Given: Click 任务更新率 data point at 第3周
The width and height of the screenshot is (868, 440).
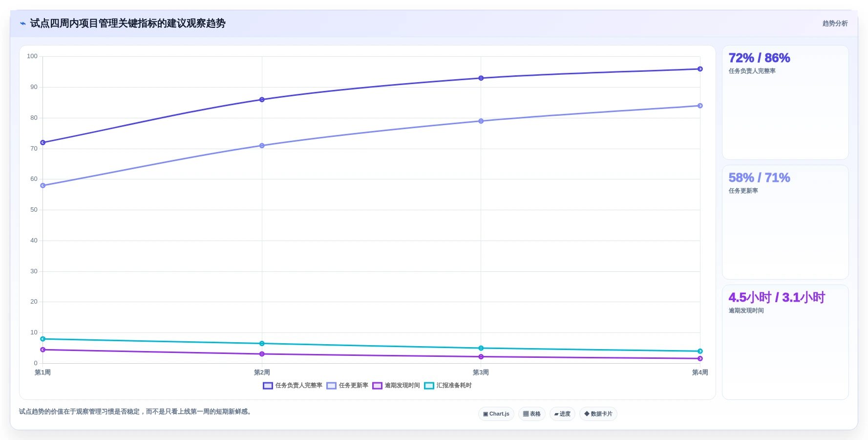Looking at the screenshot, I should pos(481,121).
